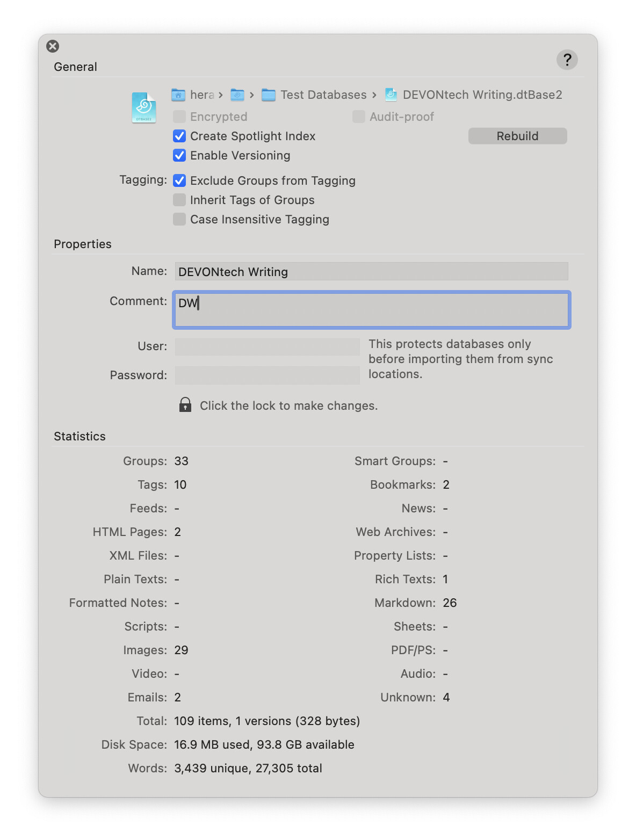The height and width of the screenshot is (840, 636).
Task: Close the database properties panel
Action: tap(53, 46)
